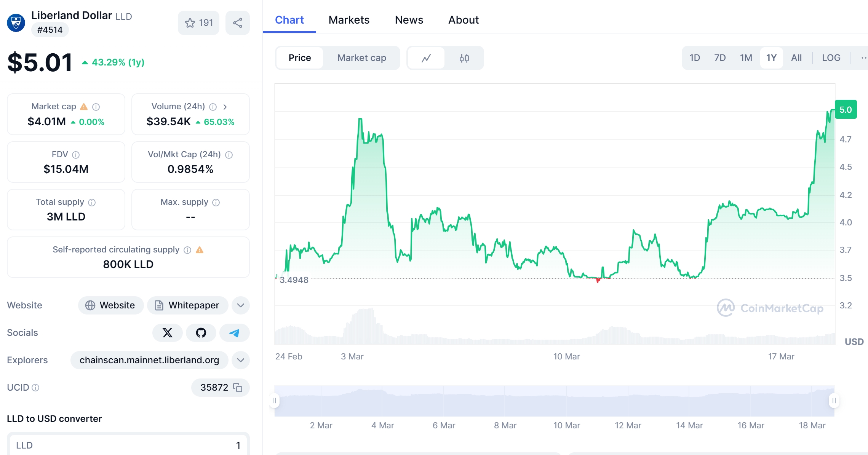Open the GitHub social link

click(x=201, y=333)
